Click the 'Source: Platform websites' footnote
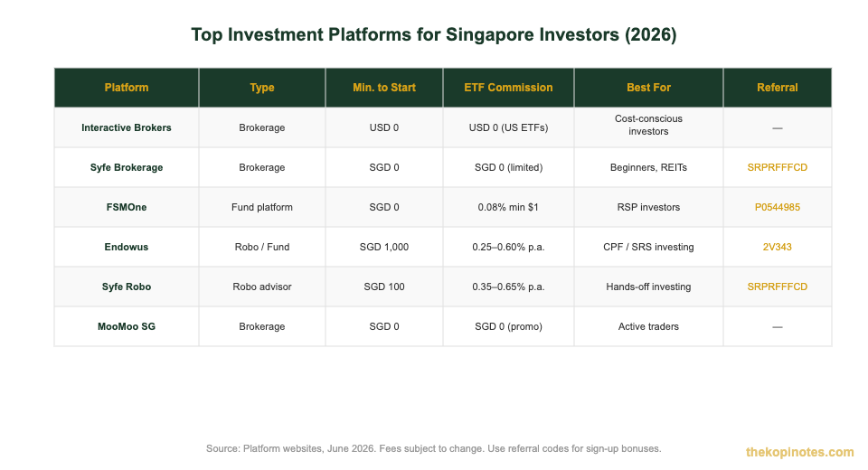The width and height of the screenshot is (868, 470). (x=433, y=448)
